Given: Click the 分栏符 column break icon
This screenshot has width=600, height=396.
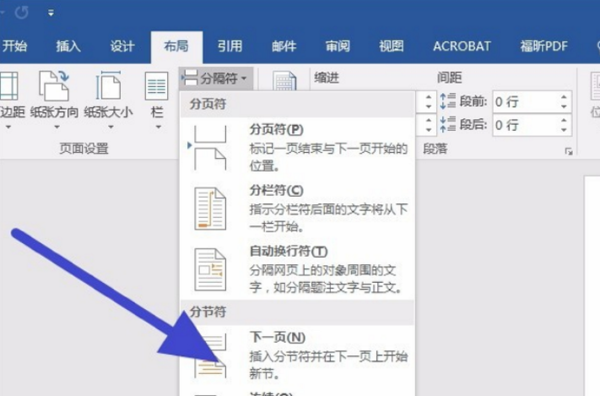Looking at the screenshot, I should pos(210,209).
